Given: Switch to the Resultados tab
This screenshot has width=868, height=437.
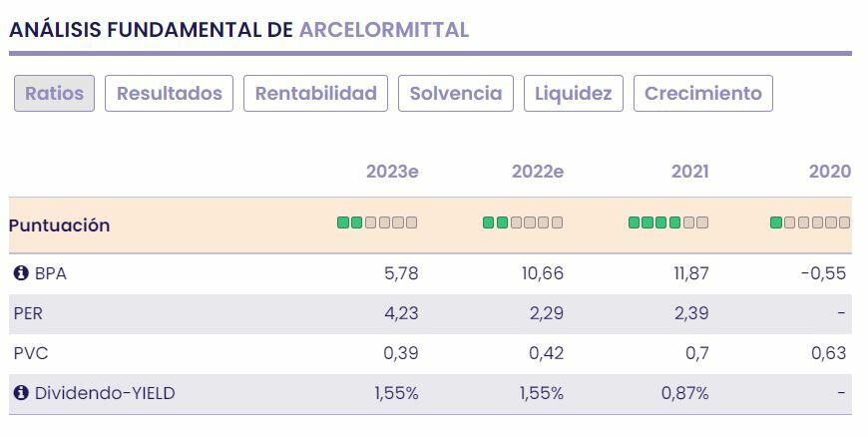Looking at the screenshot, I should pos(169,94).
